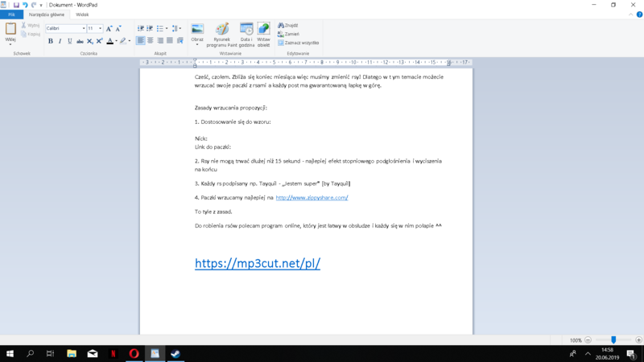Select all with Zaznacz wszystko

point(298,43)
